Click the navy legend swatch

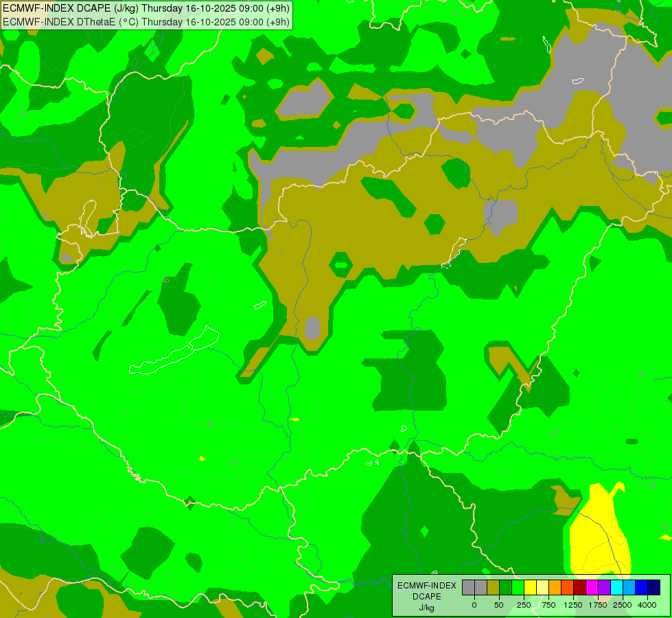(x=653, y=588)
